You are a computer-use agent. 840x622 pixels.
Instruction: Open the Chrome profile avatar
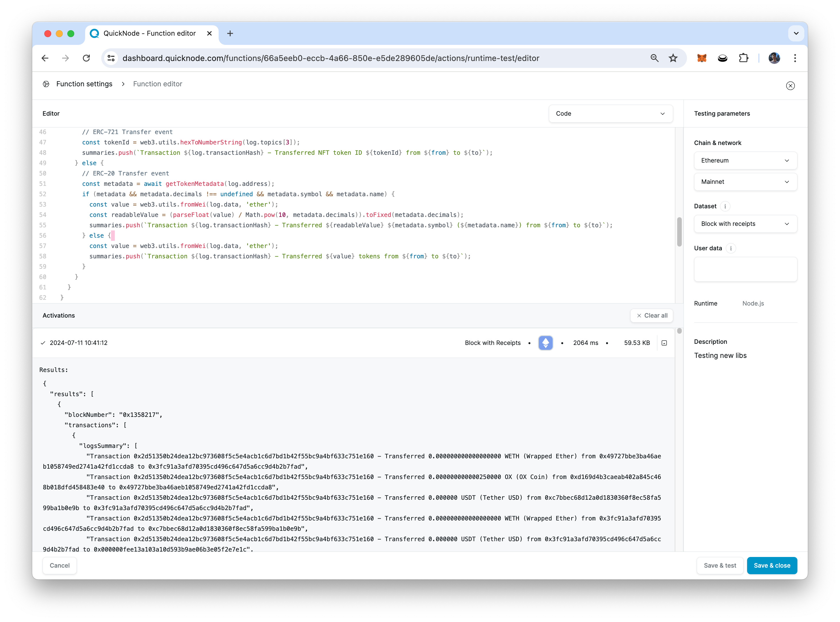774,58
